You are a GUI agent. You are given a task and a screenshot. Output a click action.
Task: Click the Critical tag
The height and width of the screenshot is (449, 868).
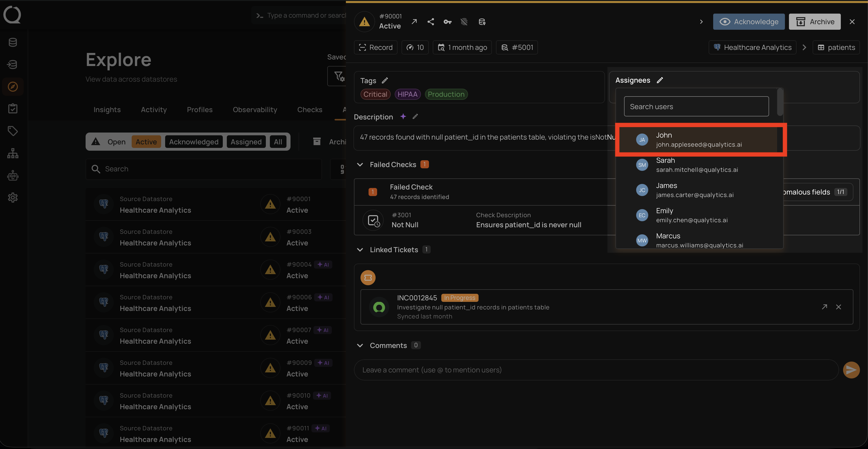point(375,94)
